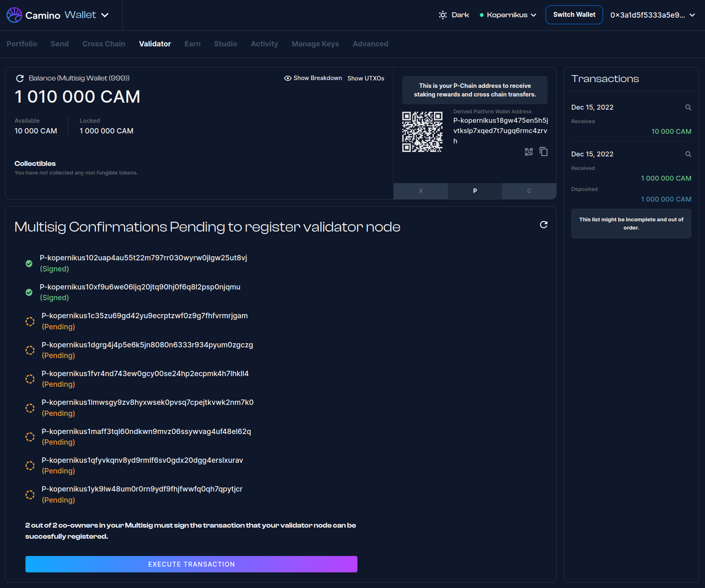Viewport: 705px width, 588px height.
Task: Inspect the 10 000 CAM received transaction
Action: click(x=688, y=108)
